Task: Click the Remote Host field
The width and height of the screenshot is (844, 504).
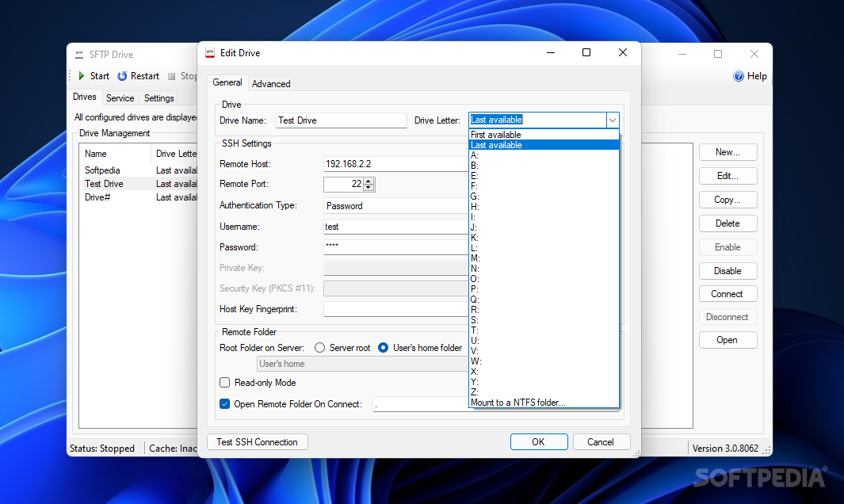Action: click(396, 164)
